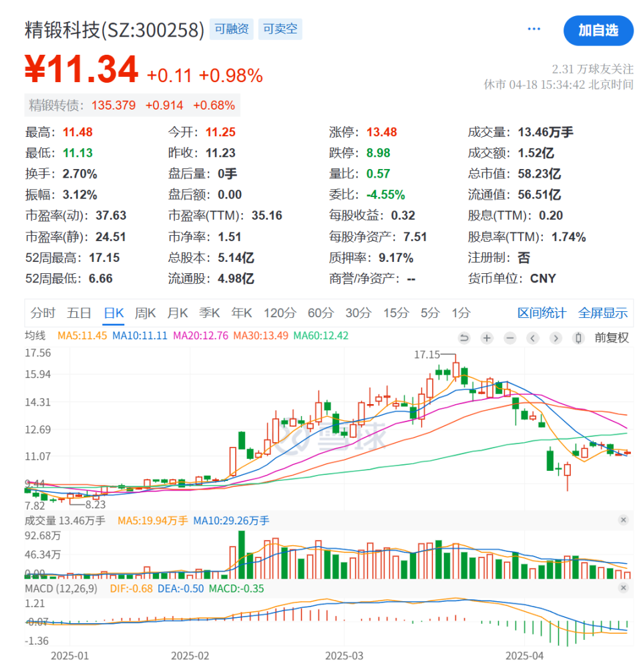
Task: Click the MACD (12,26,9) indicator title
Action: click(x=61, y=589)
